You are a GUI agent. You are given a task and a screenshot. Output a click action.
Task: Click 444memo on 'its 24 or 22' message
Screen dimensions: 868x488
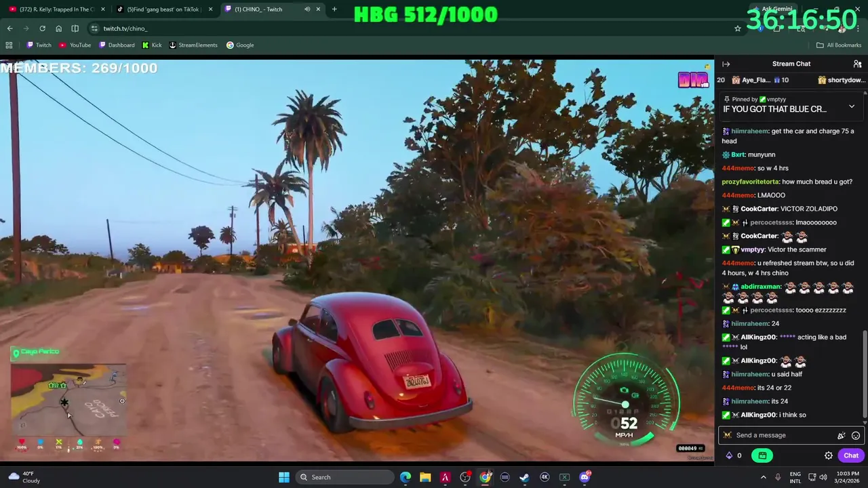(738, 388)
